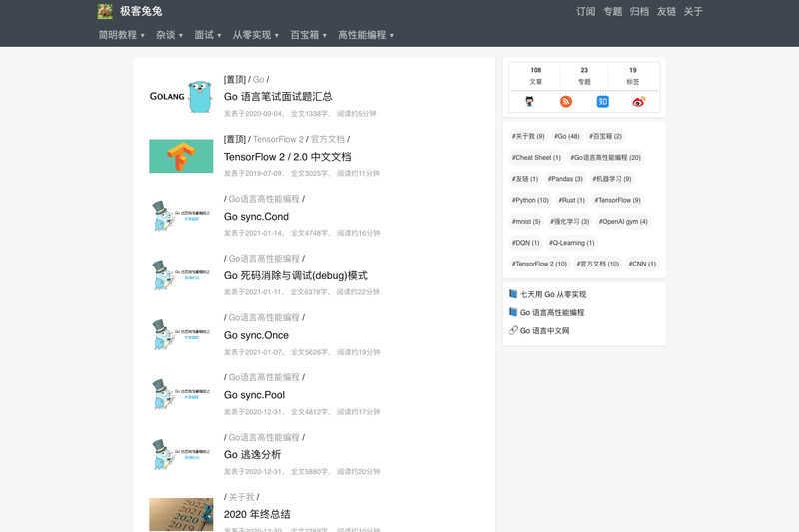Open sidebar link Go 语言中文网
This screenshot has height=532, width=799.
pos(544,331)
